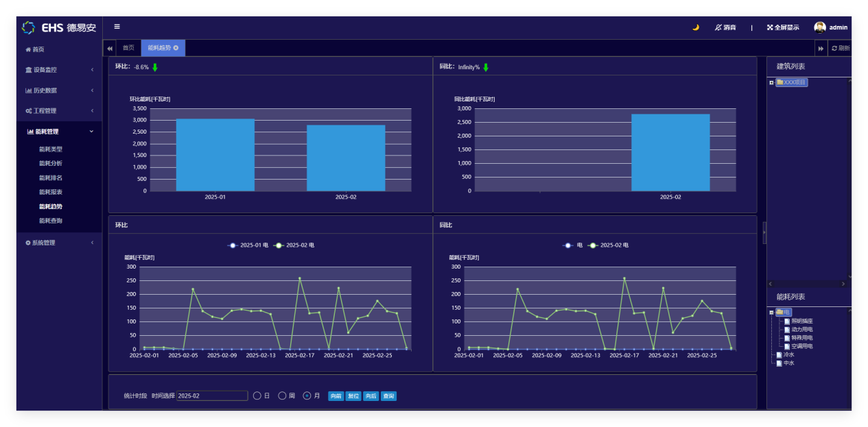
Task: Expand the 设备监控 sidebar menu
Action: (x=59, y=70)
